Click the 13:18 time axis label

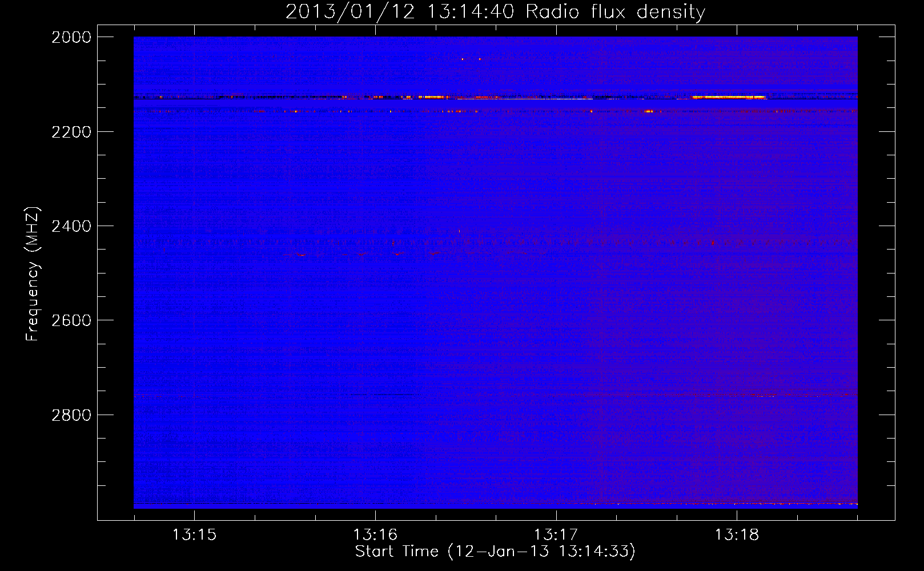pos(737,534)
